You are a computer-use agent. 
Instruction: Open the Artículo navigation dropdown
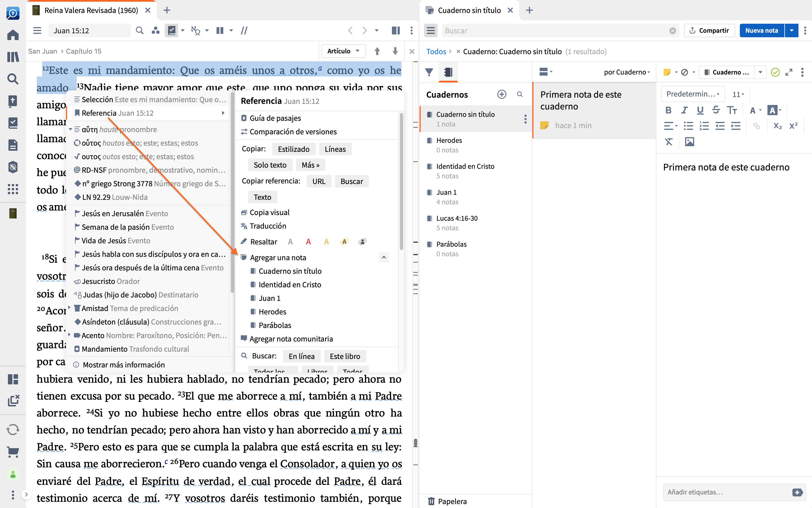pos(343,51)
